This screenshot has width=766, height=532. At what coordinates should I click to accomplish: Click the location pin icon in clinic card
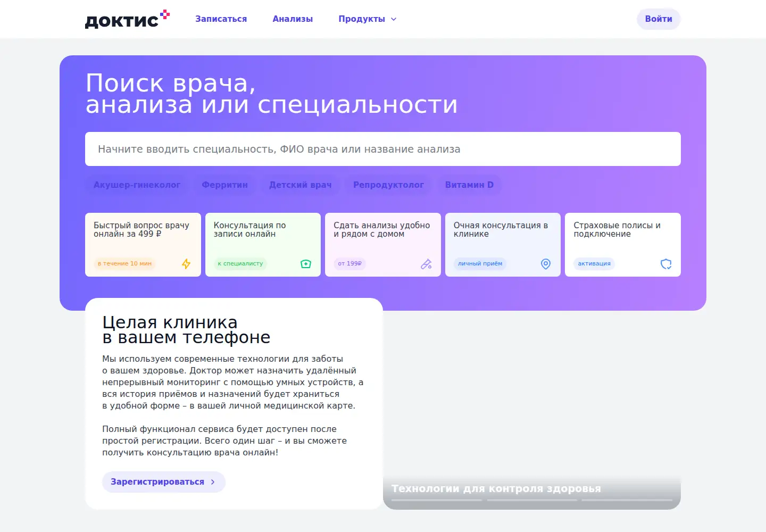(546, 264)
